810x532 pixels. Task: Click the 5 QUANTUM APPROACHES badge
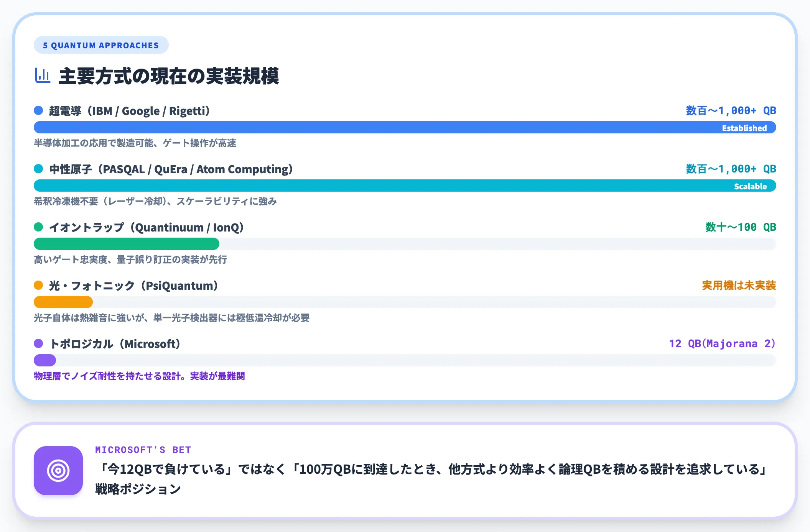pyautogui.click(x=101, y=45)
